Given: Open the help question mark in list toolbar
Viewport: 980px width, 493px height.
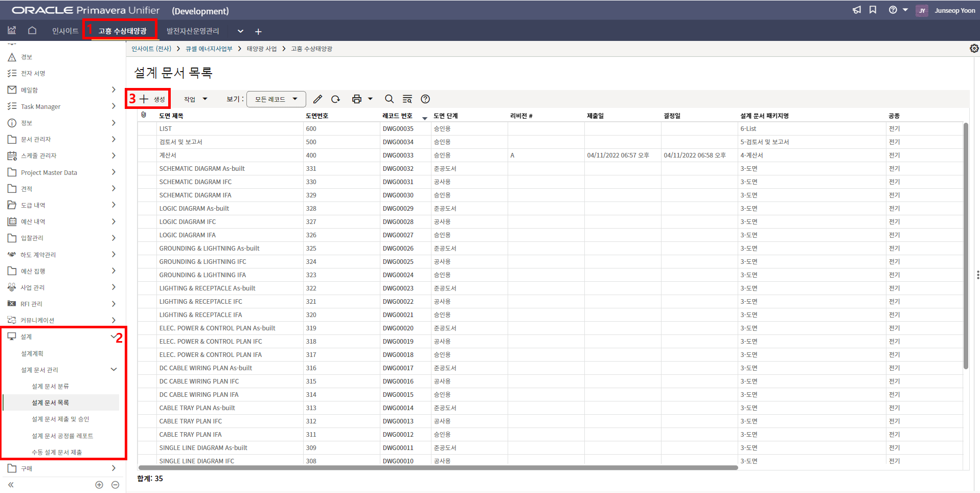Looking at the screenshot, I should [425, 99].
